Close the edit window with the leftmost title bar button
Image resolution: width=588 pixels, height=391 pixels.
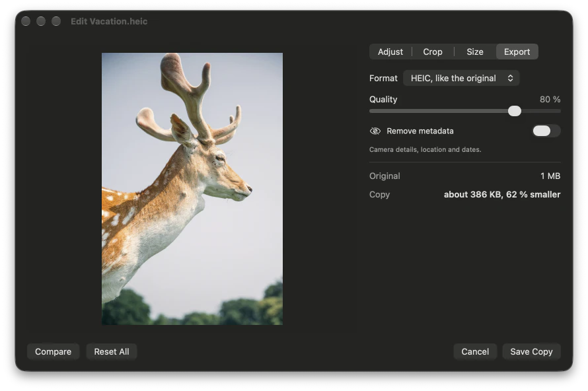pyautogui.click(x=26, y=21)
